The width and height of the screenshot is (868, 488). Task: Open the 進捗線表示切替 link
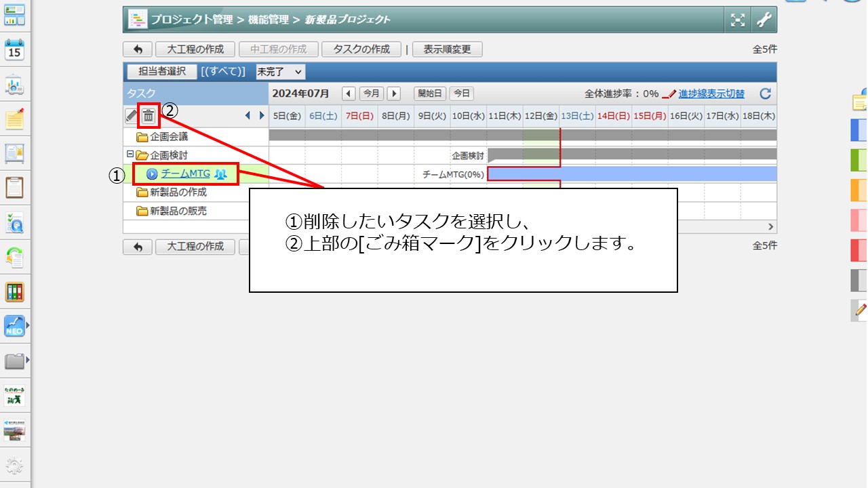[x=711, y=94]
